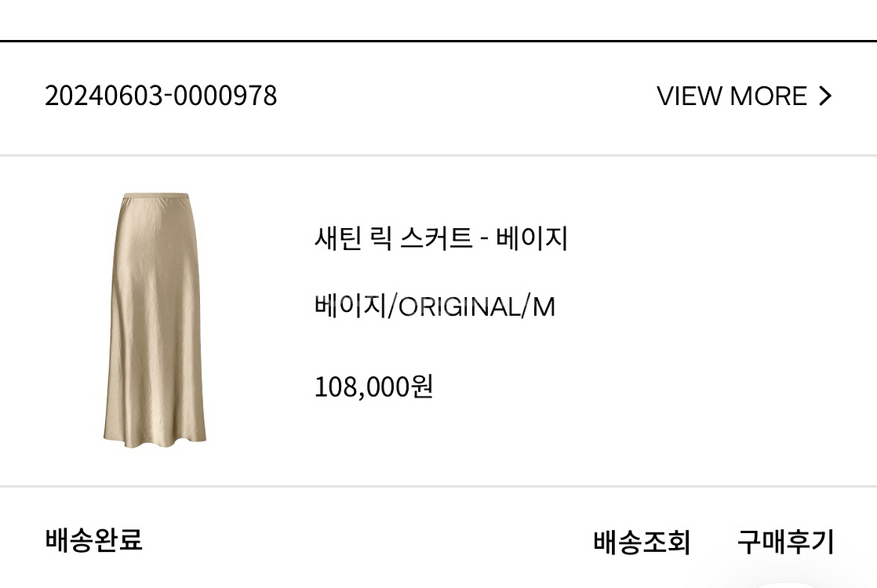Click the date portion 20240603 of order number
This screenshot has height=588, width=877.
[104, 96]
